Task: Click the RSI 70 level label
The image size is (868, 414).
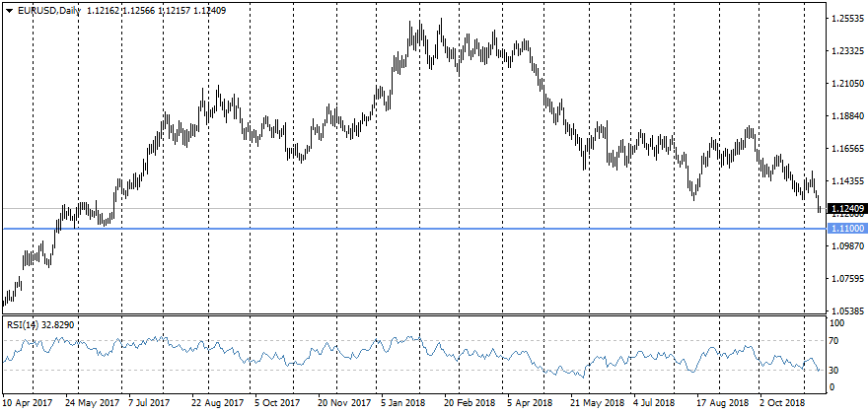Action: (836, 341)
